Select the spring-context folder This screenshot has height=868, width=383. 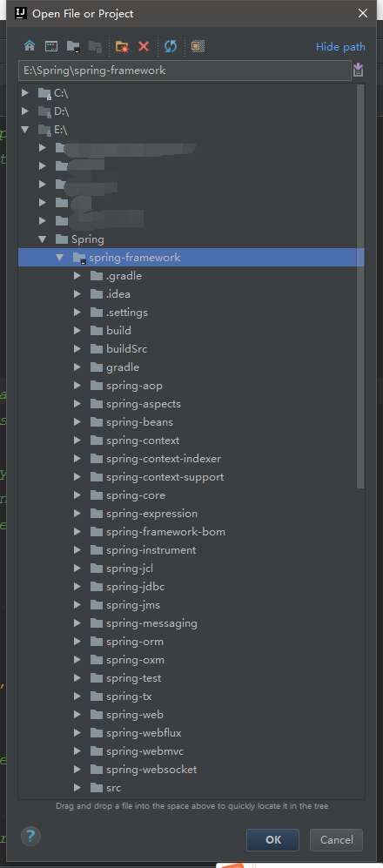pos(143,440)
